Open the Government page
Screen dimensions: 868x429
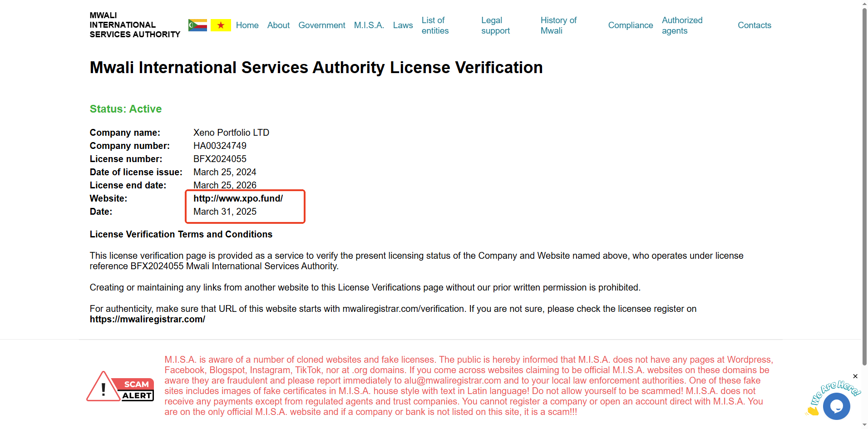(322, 25)
